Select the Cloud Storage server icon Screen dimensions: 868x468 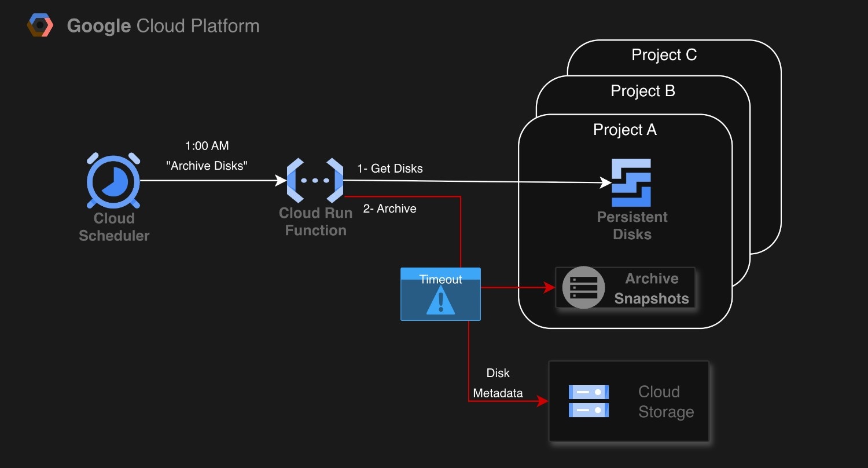click(x=589, y=401)
